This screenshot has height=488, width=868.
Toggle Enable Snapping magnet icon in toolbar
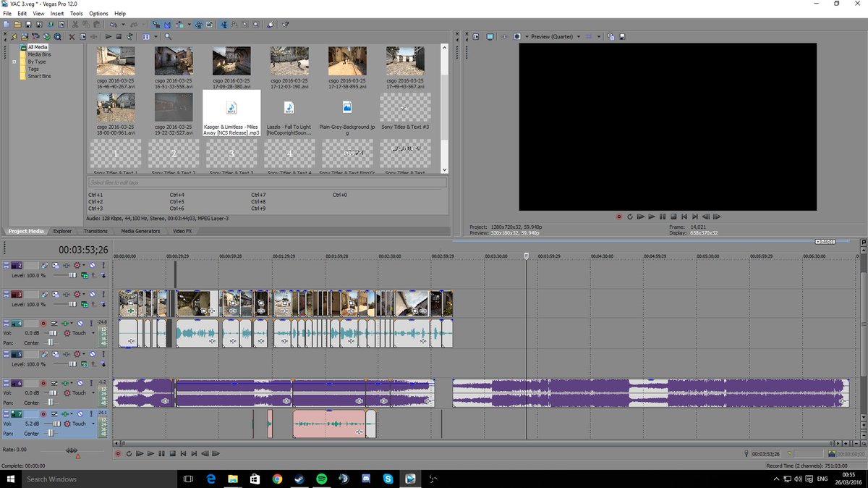tap(157, 24)
